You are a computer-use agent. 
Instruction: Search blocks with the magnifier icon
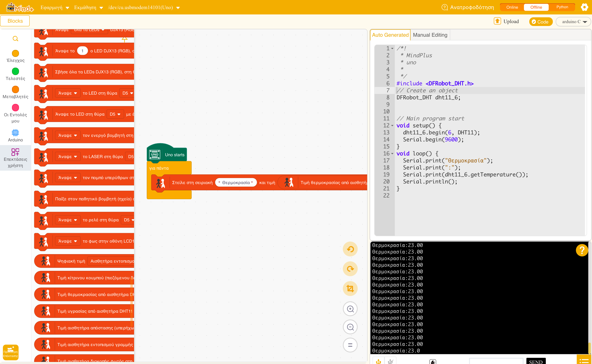click(15, 39)
